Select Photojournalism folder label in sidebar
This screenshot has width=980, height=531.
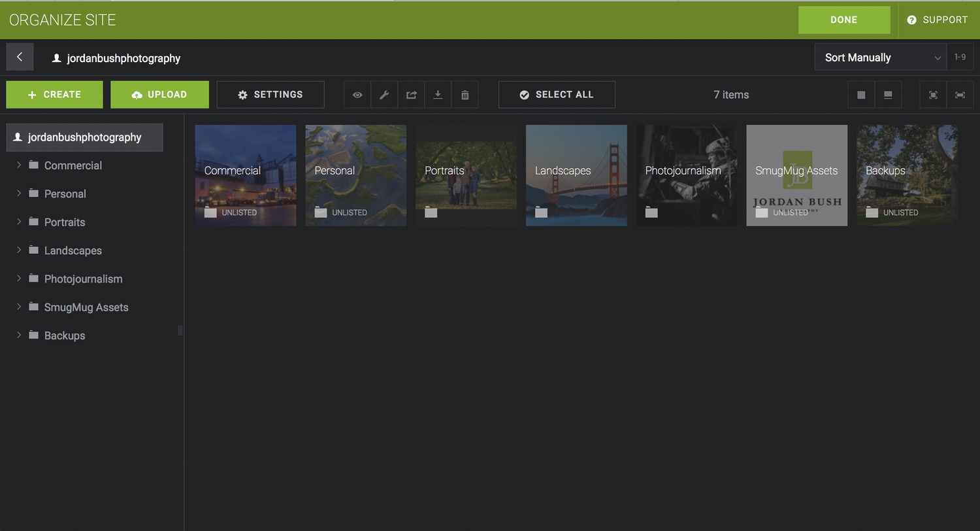click(84, 279)
